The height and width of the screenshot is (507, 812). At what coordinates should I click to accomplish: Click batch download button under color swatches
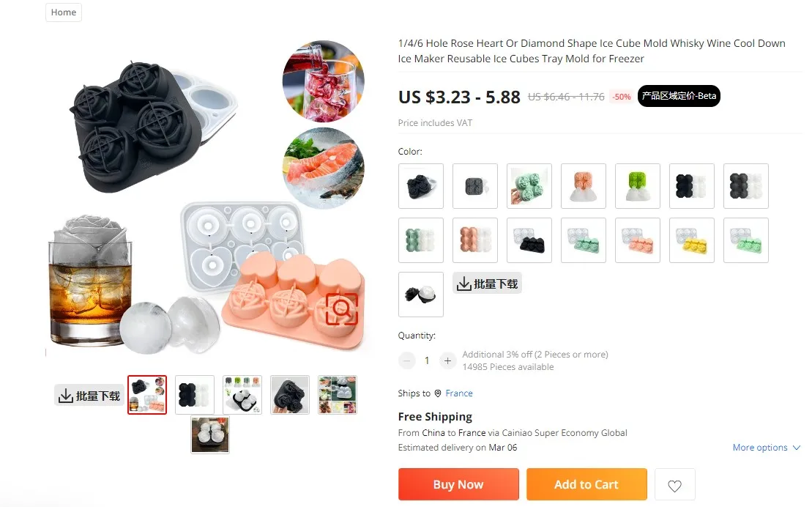point(488,284)
